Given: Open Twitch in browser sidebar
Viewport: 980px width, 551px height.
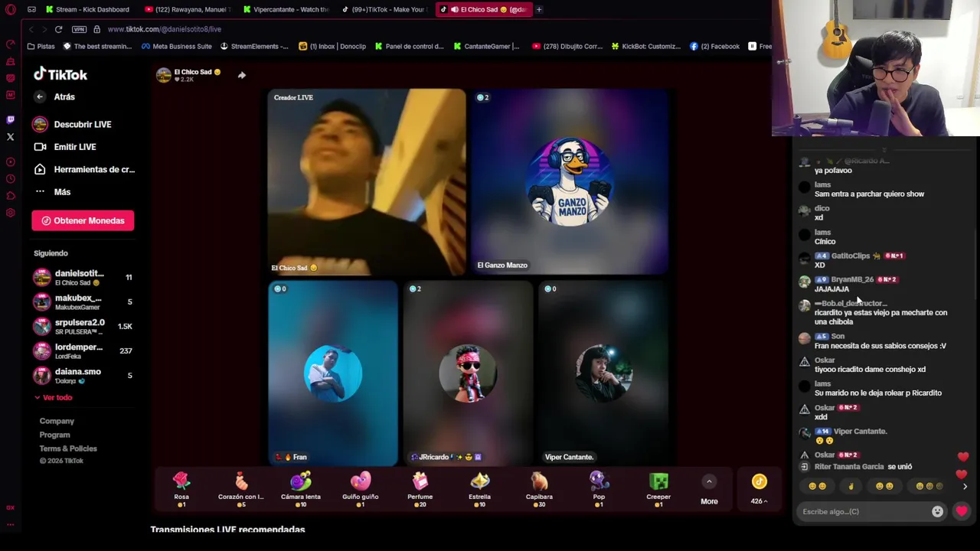Looking at the screenshot, I should [11, 119].
